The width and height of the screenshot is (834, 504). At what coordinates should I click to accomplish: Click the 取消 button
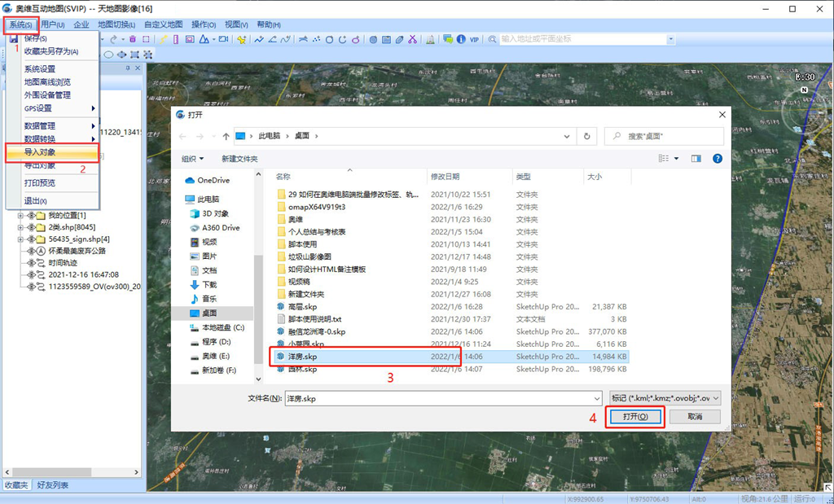[x=695, y=416]
